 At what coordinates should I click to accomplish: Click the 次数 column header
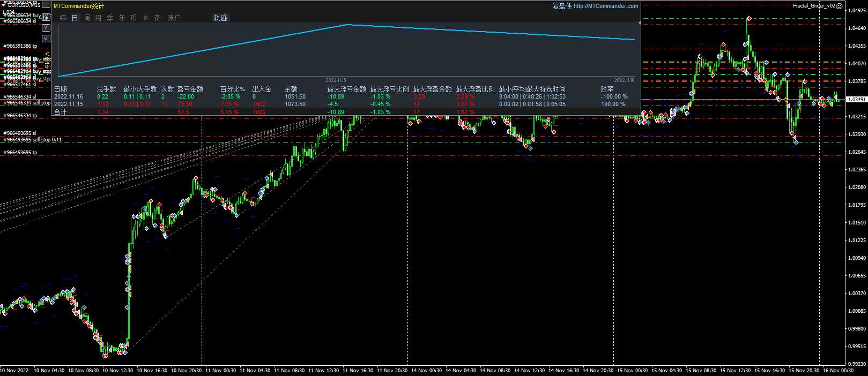[168, 89]
